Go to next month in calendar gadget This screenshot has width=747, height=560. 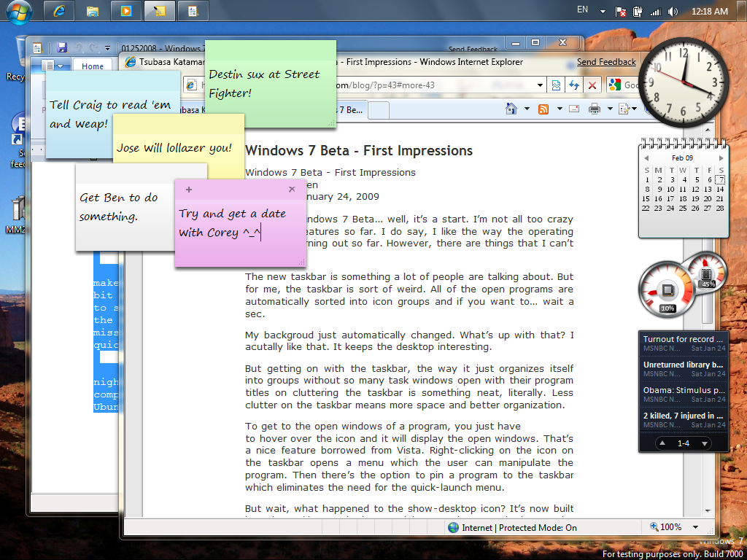721,158
